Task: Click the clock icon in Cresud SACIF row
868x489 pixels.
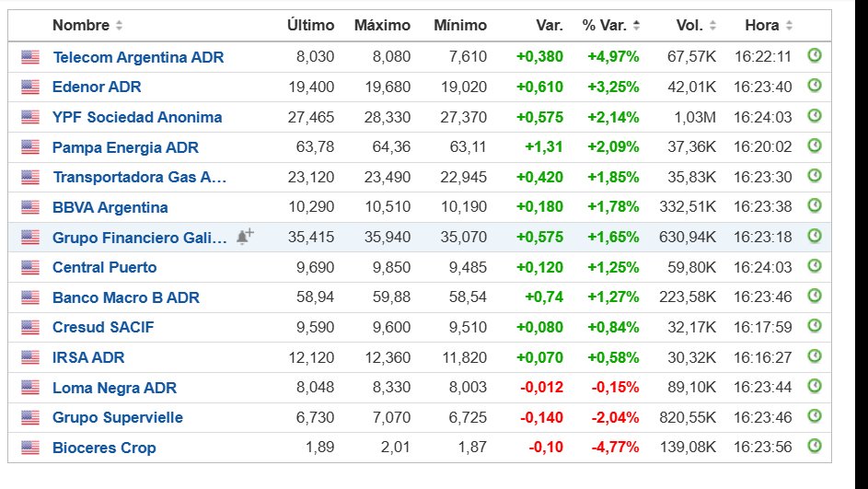Action: click(x=815, y=326)
